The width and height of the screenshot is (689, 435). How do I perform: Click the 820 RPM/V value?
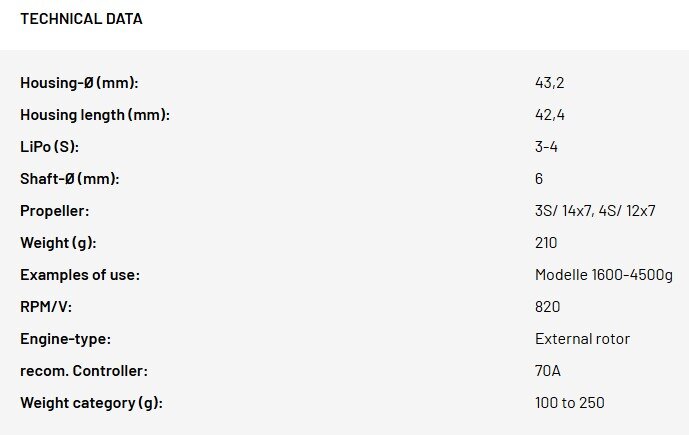pos(548,307)
